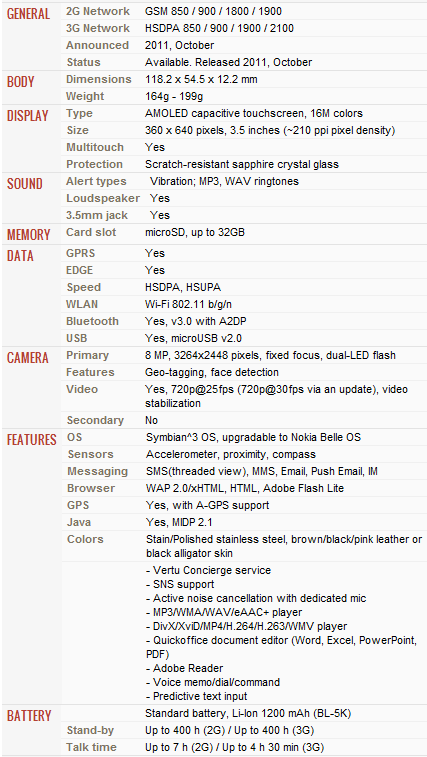Select the Java spec label
This screenshot has width=427, height=757.
click(79, 522)
